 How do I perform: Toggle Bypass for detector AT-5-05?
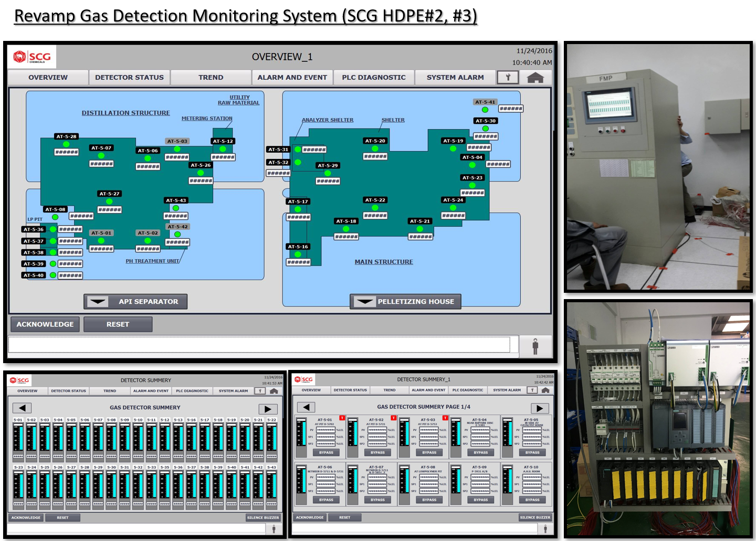point(532,452)
